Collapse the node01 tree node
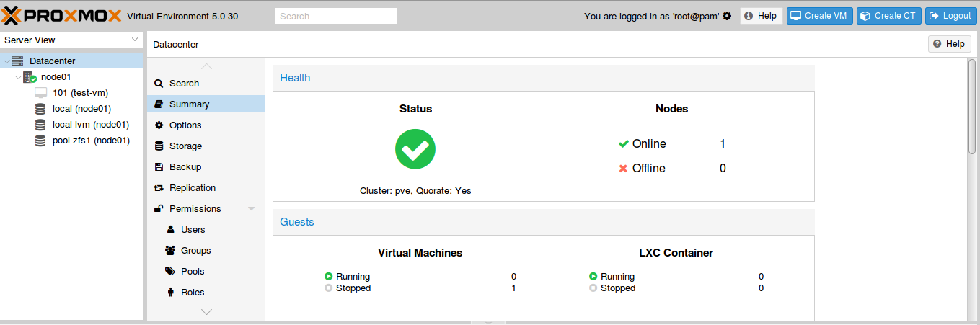 coord(18,77)
